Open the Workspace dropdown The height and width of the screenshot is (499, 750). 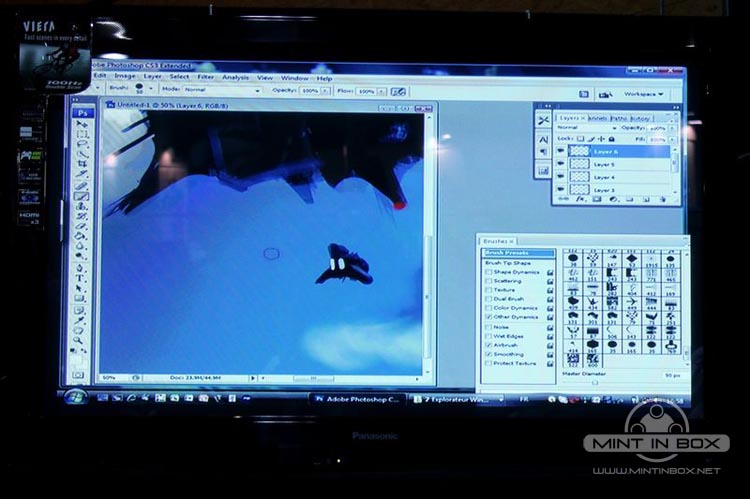pyautogui.click(x=643, y=94)
